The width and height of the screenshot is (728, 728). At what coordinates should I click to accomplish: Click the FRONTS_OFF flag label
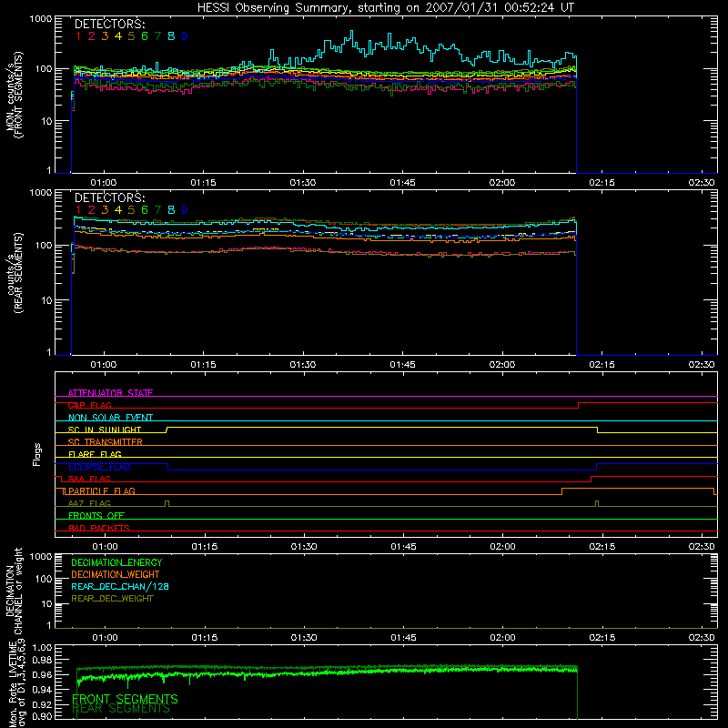pos(96,515)
